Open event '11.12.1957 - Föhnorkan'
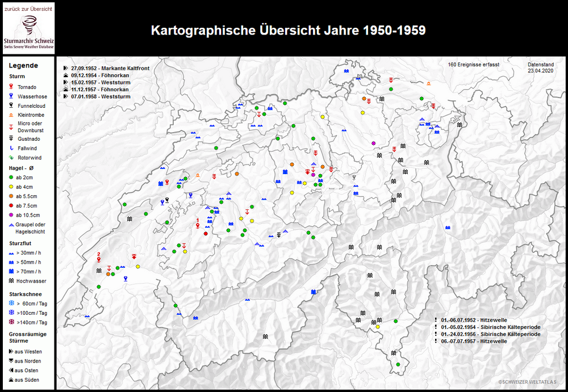Screen dimensions: 568x392 (99, 90)
